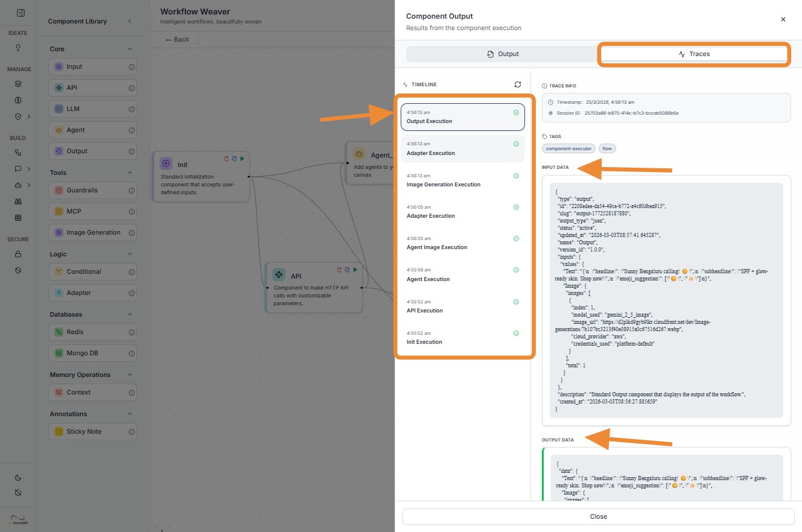Image resolution: width=802 pixels, height=532 pixels.
Task: Show info for the Image Generation component
Action: point(132,233)
